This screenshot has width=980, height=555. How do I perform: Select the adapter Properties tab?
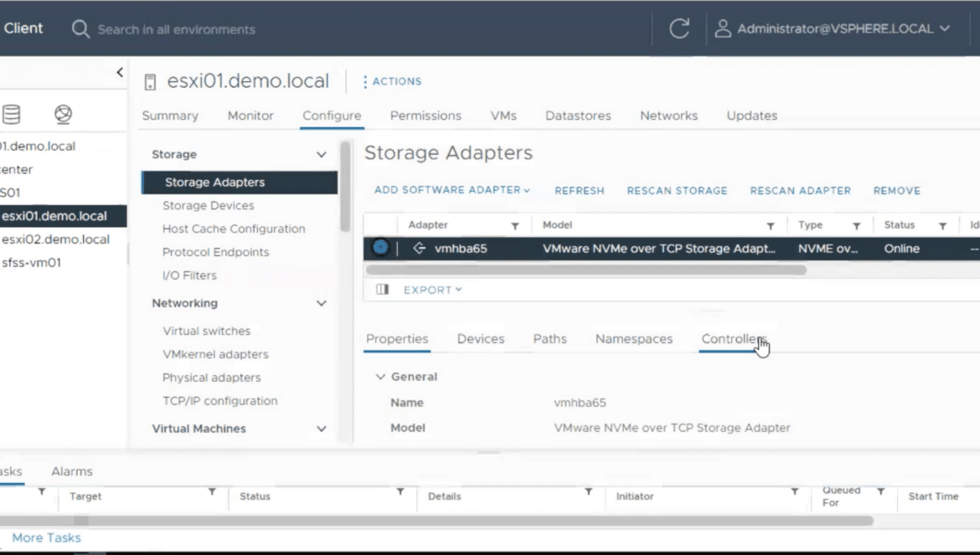pyautogui.click(x=398, y=339)
